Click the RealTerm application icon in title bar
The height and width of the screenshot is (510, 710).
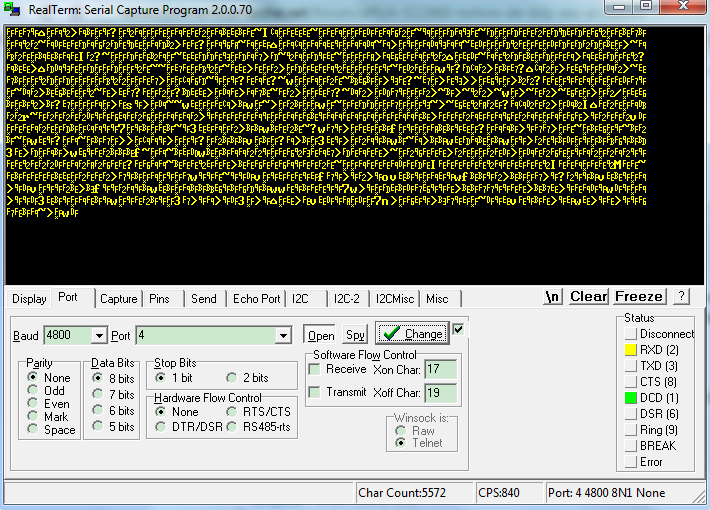point(12,9)
